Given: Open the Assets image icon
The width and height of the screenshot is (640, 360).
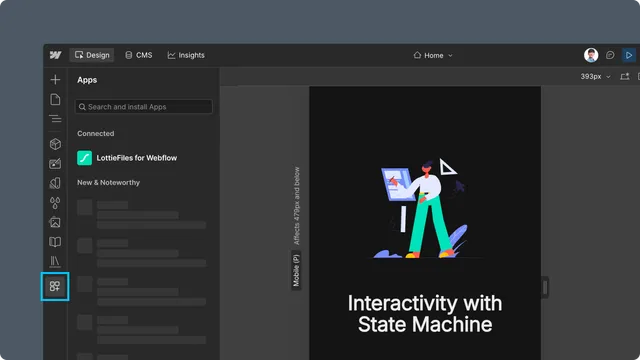Looking at the screenshot, I should [55, 222].
